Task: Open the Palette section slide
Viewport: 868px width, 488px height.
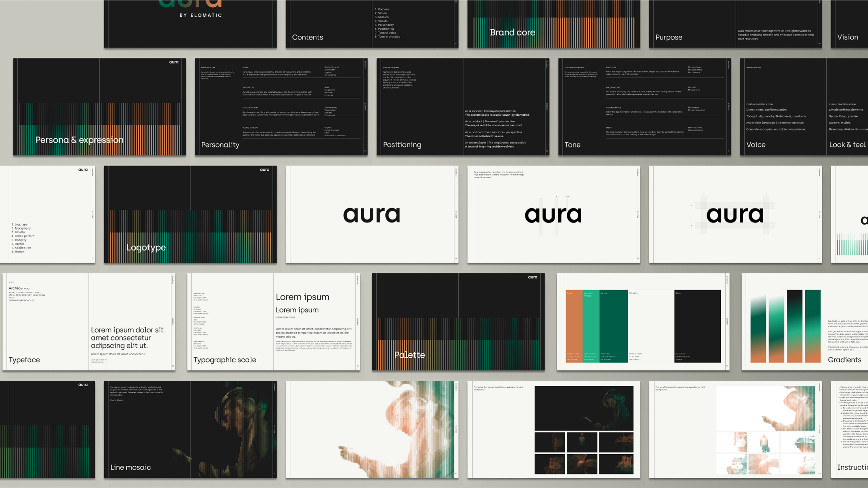Action: (x=458, y=322)
